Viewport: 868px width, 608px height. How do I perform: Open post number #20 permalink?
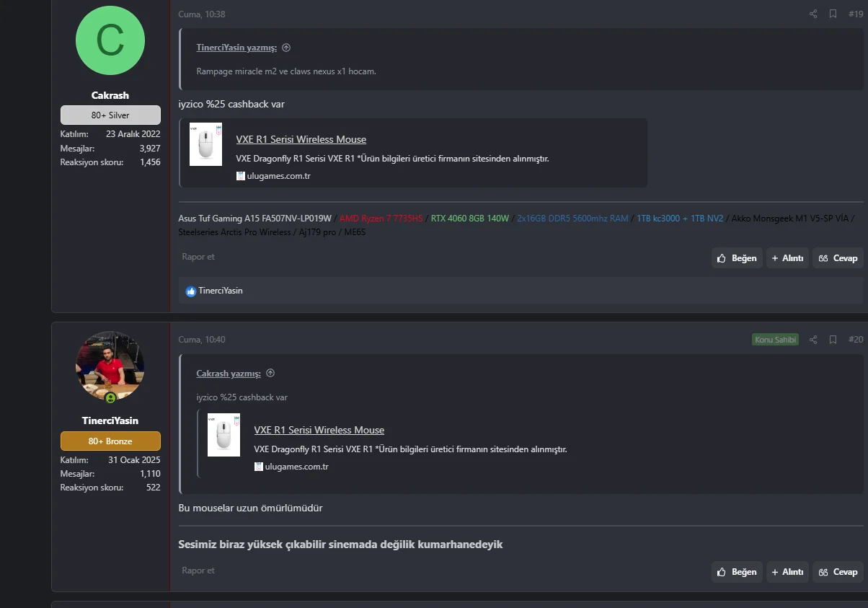pos(855,340)
